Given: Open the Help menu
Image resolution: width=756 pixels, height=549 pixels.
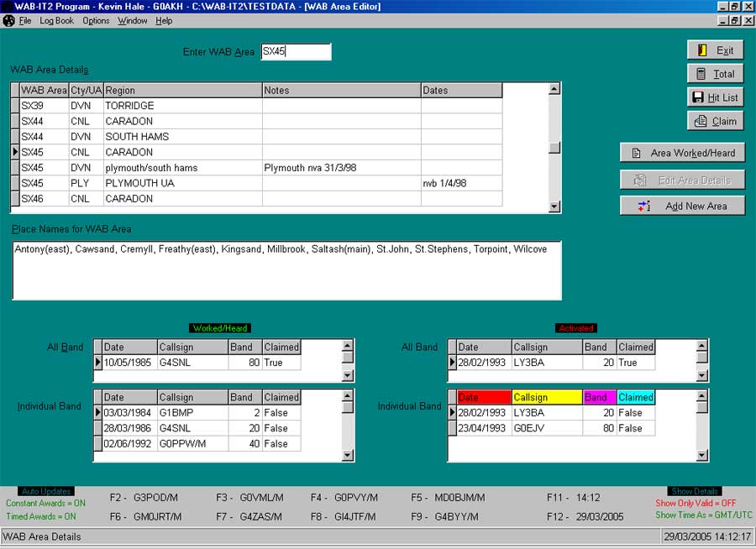Looking at the screenshot, I should (164, 20).
